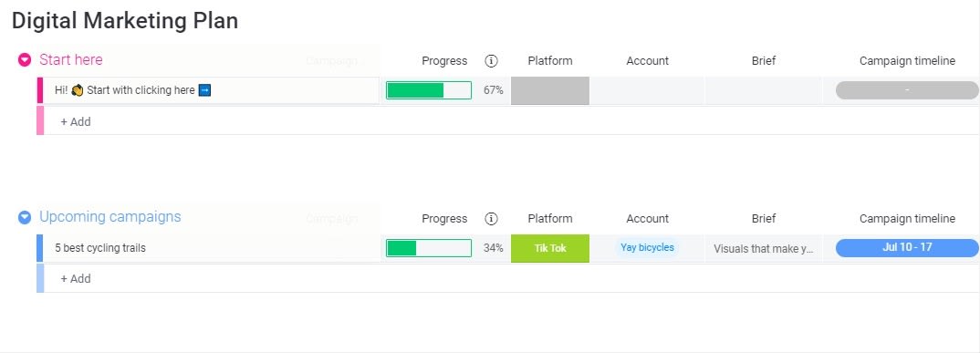Collapse the Upcoming campaigns group

pyautogui.click(x=25, y=217)
